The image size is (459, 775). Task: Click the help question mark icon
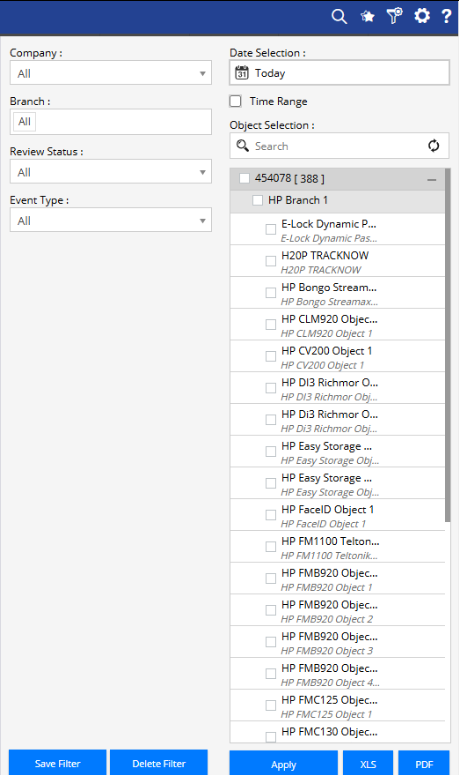(446, 16)
